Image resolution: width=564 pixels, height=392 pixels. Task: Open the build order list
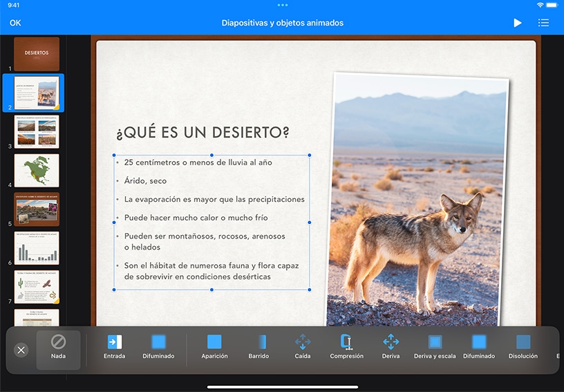(543, 23)
